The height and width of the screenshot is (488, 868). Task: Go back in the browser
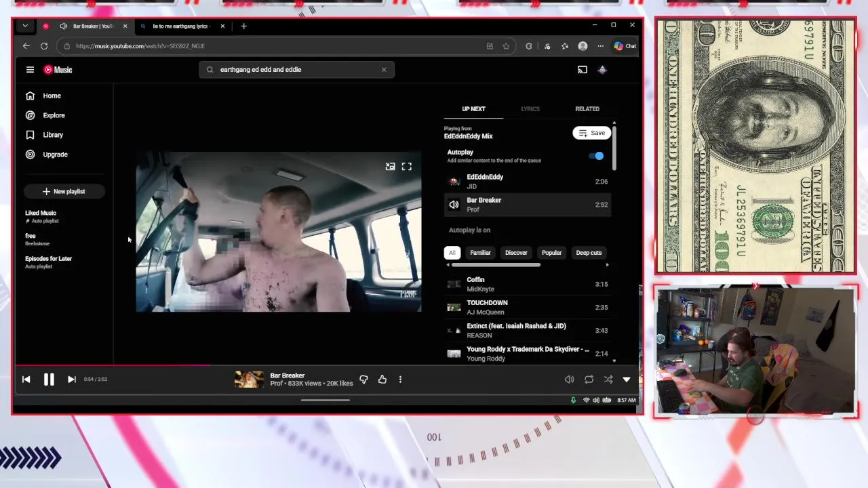(x=26, y=46)
